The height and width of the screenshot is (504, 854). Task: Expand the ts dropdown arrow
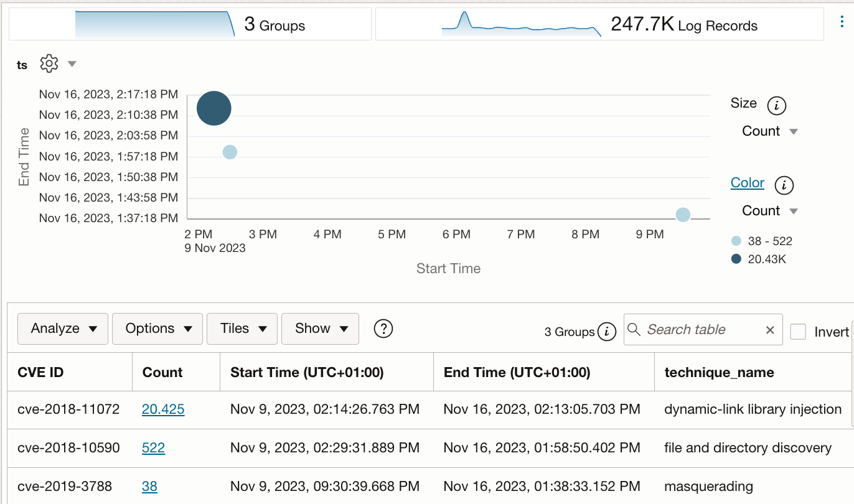coord(72,63)
